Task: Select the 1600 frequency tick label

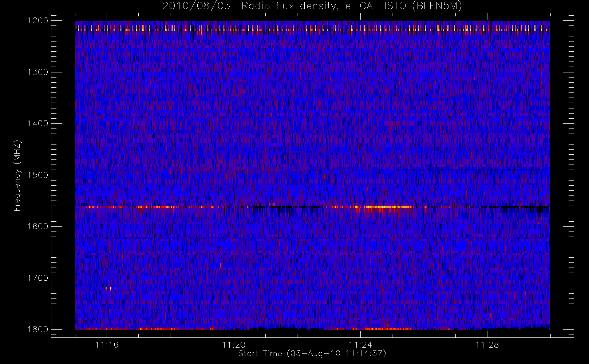Action: coord(38,226)
